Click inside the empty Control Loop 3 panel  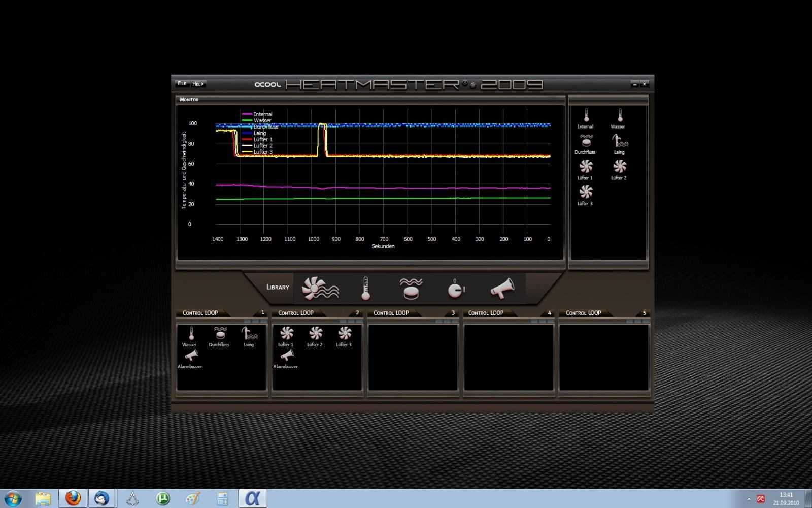(x=413, y=358)
